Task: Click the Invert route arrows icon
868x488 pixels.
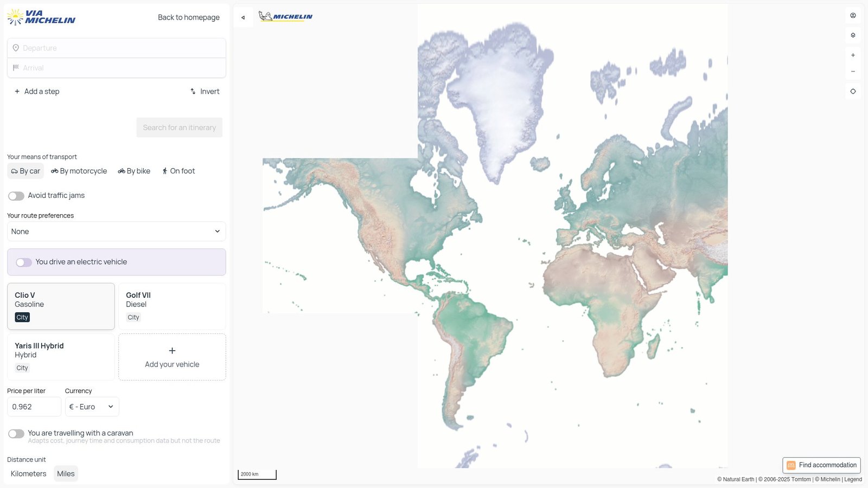Action: coord(193,92)
